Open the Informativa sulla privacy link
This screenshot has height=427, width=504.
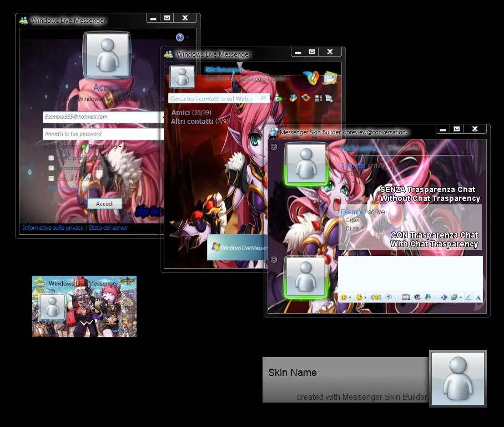pyautogui.click(x=53, y=228)
